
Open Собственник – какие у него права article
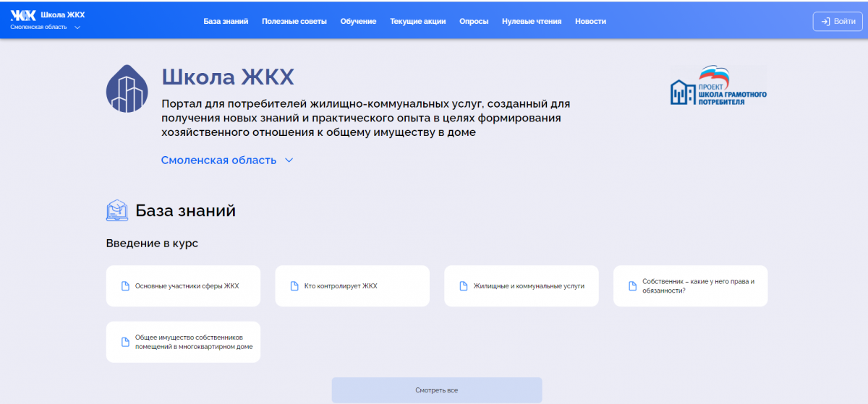[x=691, y=286]
